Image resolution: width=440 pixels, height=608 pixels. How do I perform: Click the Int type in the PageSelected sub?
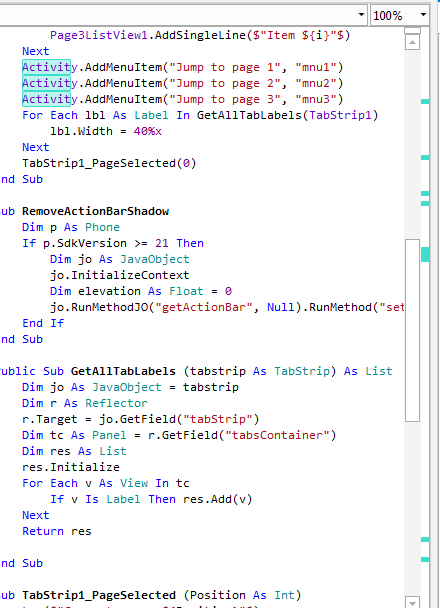click(284, 595)
